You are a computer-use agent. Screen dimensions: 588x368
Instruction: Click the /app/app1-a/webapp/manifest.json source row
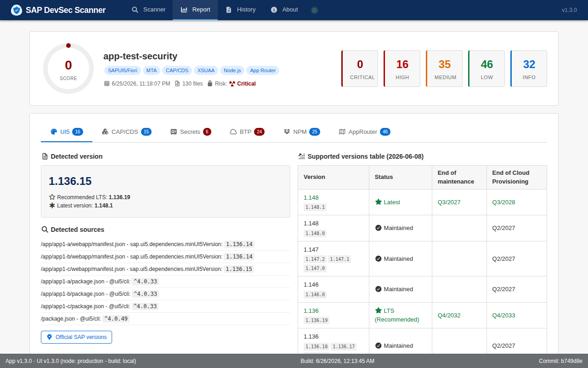pyautogui.click(x=165, y=244)
